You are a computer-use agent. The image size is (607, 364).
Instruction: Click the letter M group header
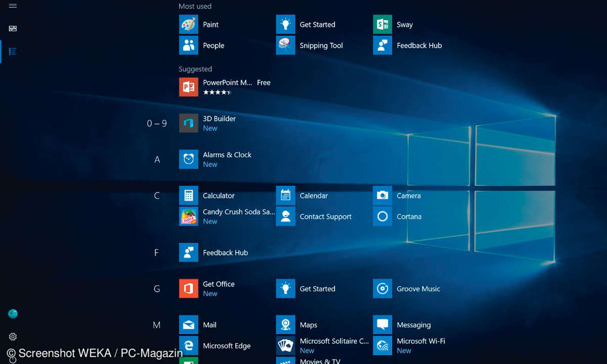click(x=157, y=325)
